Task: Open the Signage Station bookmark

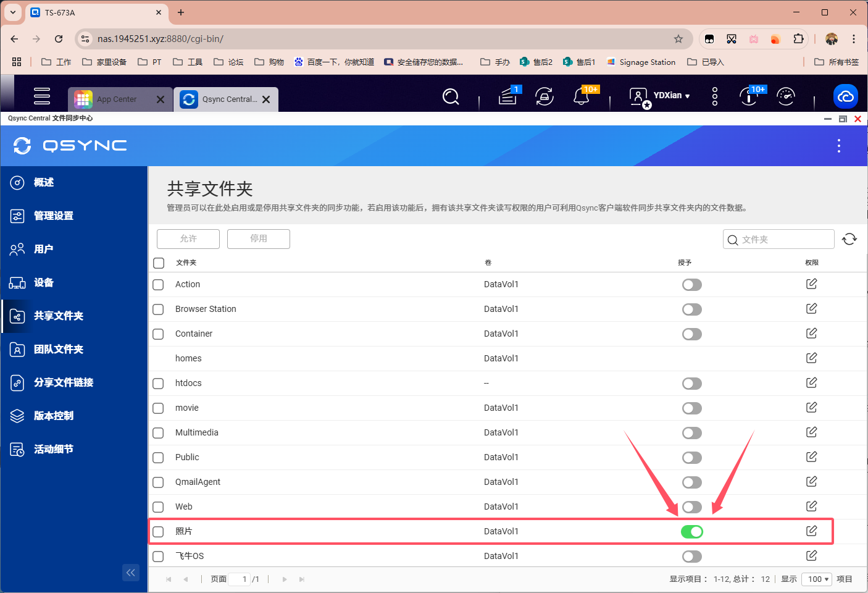Action: (641, 62)
